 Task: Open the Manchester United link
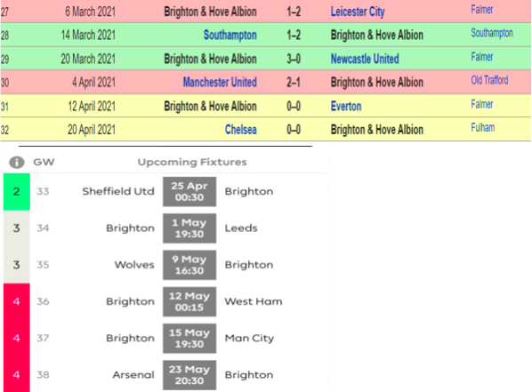tap(220, 82)
